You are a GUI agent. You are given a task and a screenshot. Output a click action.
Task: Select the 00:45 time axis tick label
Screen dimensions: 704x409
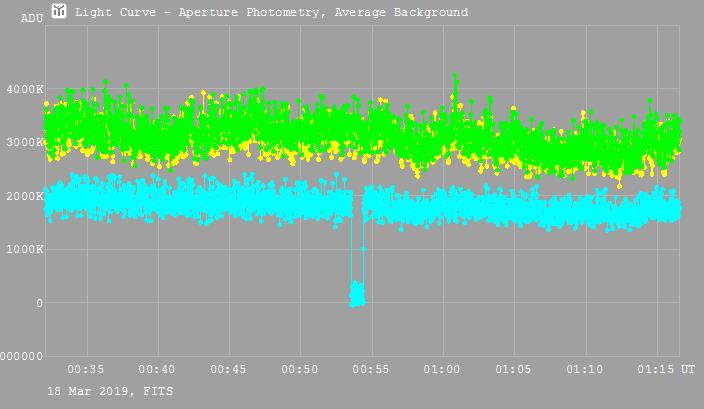coord(229,370)
